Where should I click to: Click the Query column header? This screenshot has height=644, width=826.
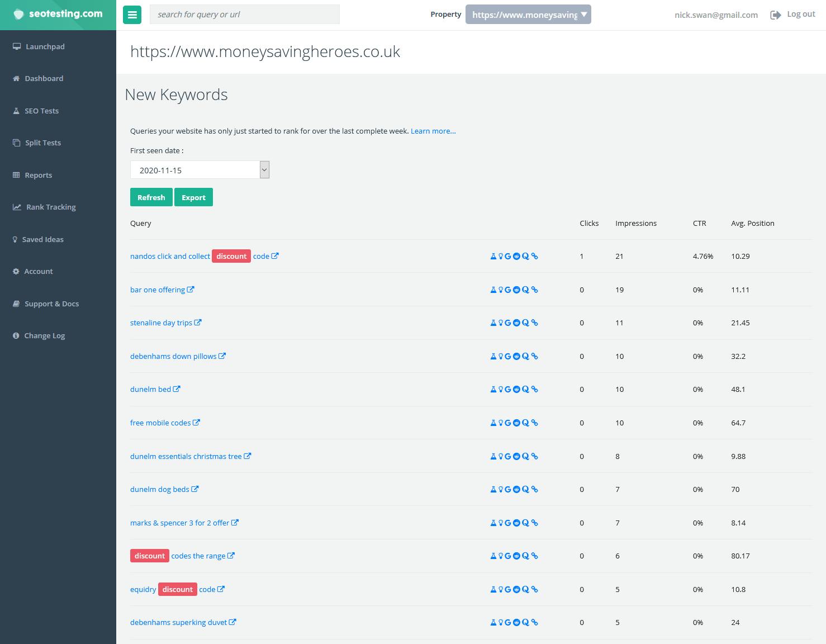[x=141, y=223]
